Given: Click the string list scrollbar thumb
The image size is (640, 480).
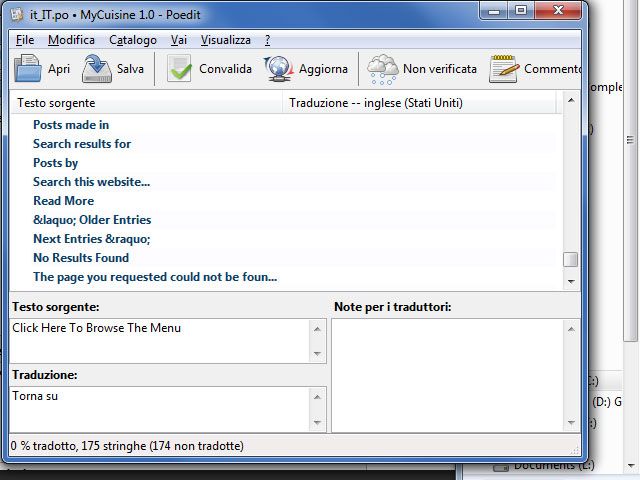Looking at the screenshot, I should pyautogui.click(x=571, y=260).
